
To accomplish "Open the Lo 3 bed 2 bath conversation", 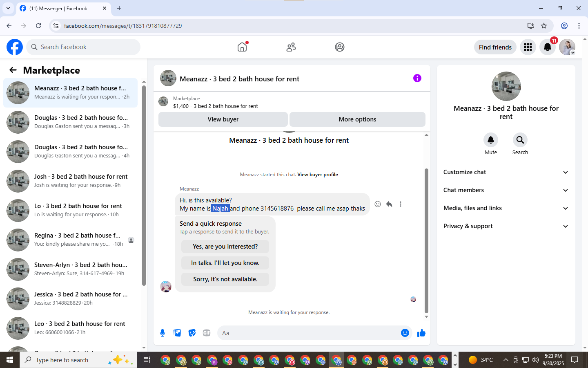I will 70,211.
